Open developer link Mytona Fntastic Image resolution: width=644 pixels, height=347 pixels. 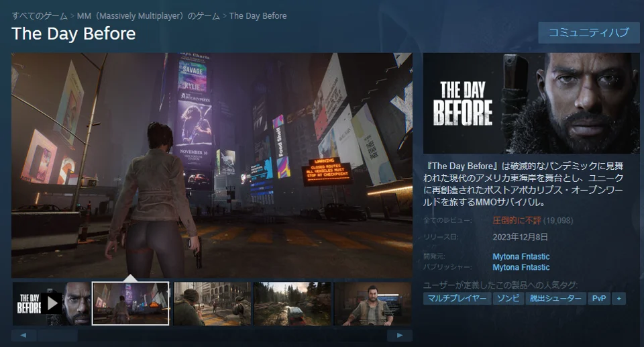coord(521,256)
